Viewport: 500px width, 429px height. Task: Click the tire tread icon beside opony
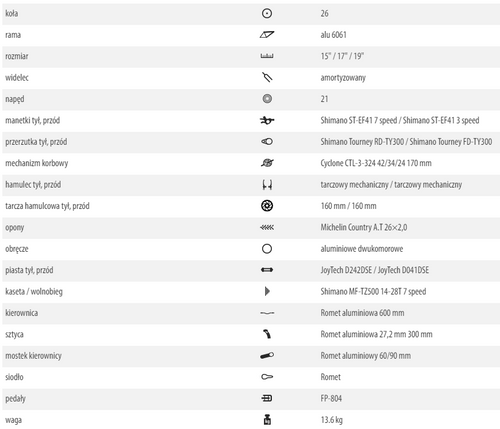pyautogui.click(x=267, y=227)
